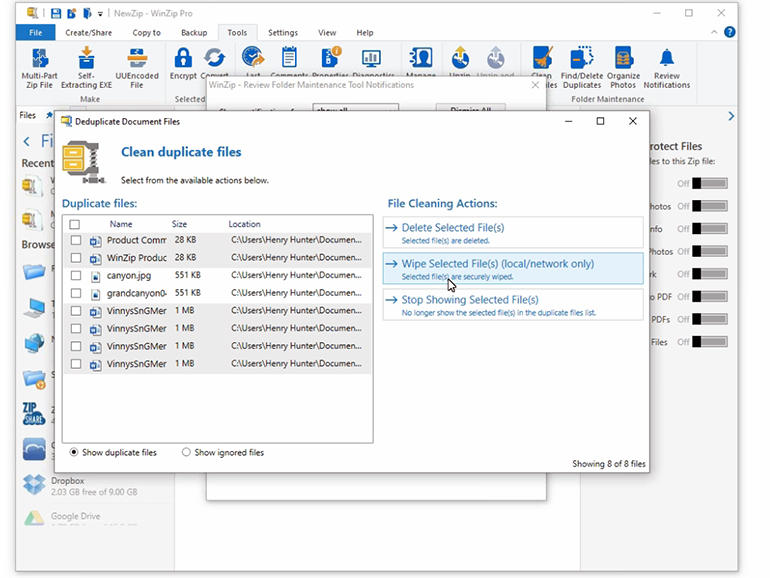Click the image file icon beside canyon.jpg

coord(96,276)
